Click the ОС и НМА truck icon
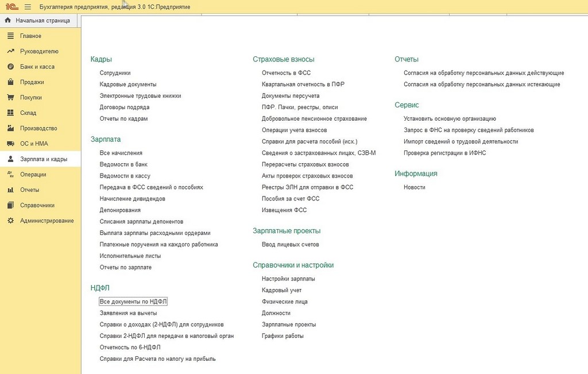The image size is (588, 374). point(10,143)
